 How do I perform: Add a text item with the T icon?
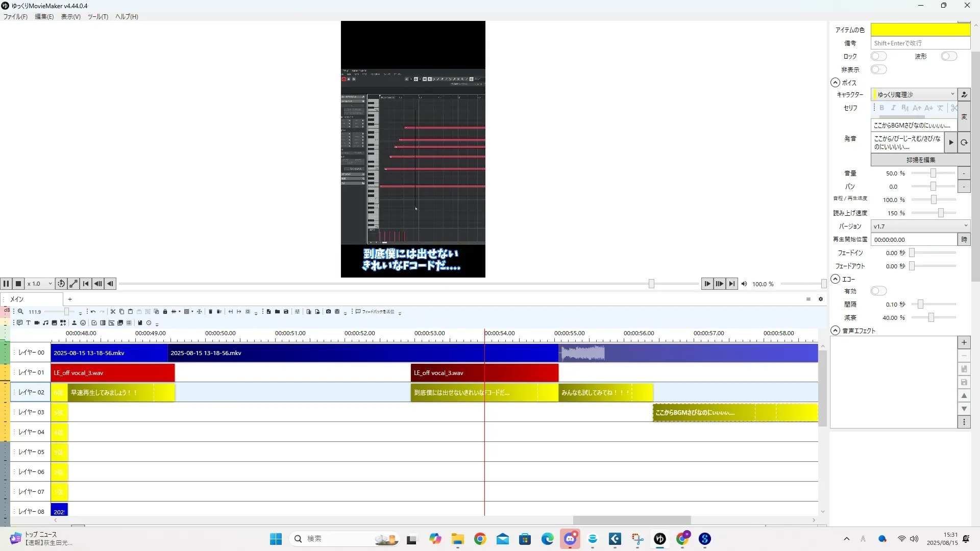tap(29, 323)
